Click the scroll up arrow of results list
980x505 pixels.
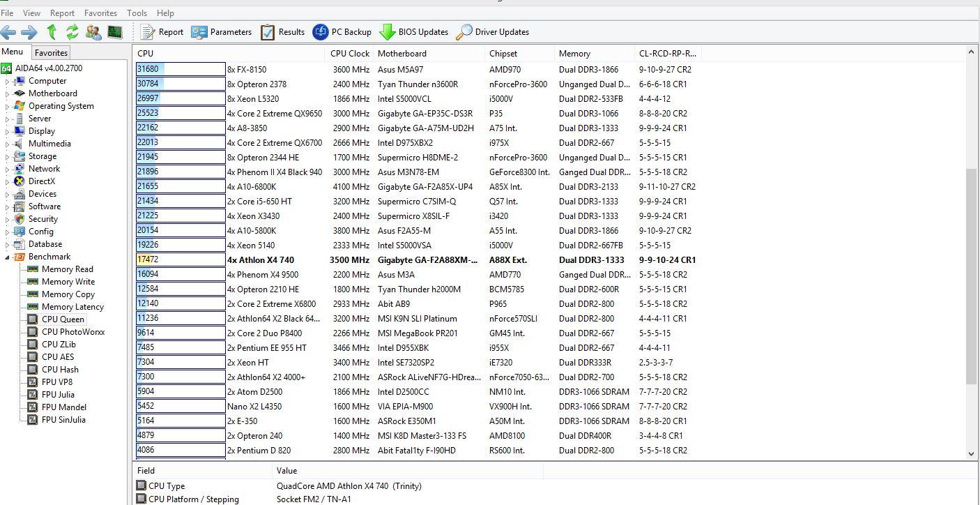(972, 52)
